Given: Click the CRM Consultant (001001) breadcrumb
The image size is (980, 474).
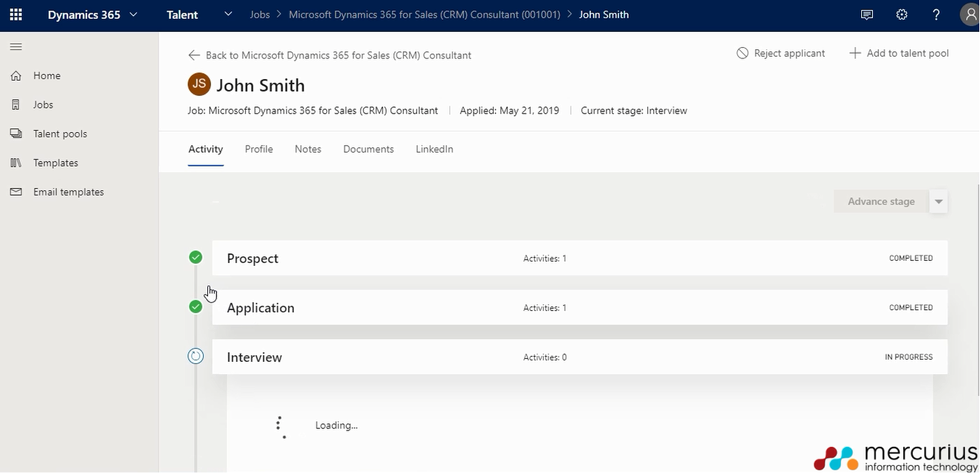Looking at the screenshot, I should click(424, 15).
